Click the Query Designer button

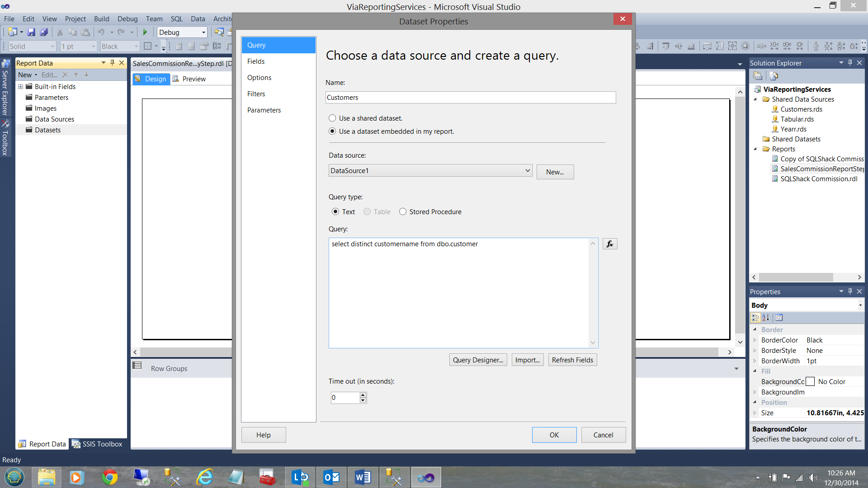(x=478, y=360)
